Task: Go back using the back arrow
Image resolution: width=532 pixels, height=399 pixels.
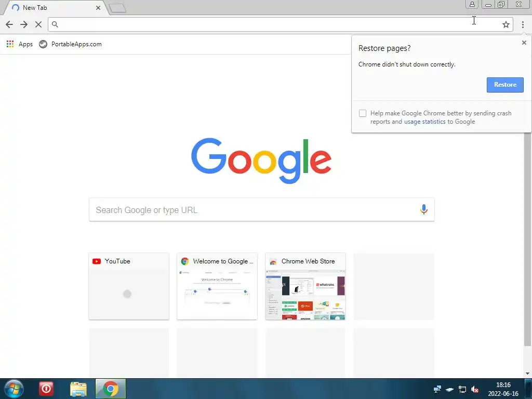Action: point(9,24)
